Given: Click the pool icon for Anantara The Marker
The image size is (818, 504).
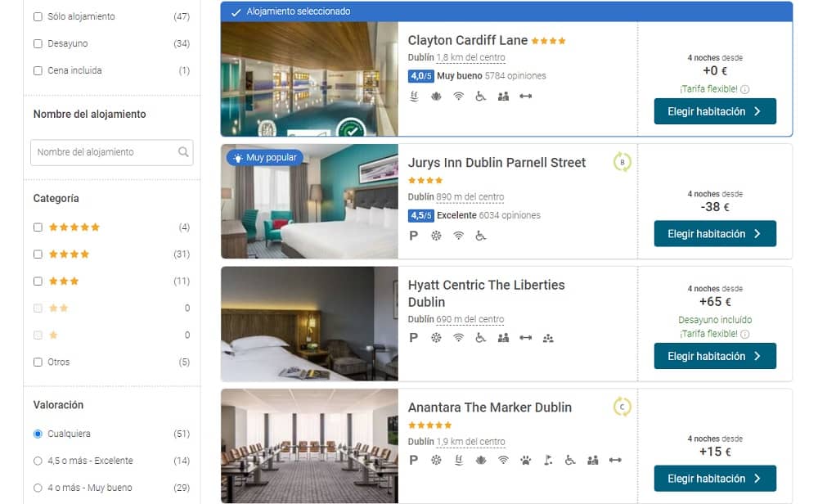Looking at the screenshot, I should coord(459,460).
